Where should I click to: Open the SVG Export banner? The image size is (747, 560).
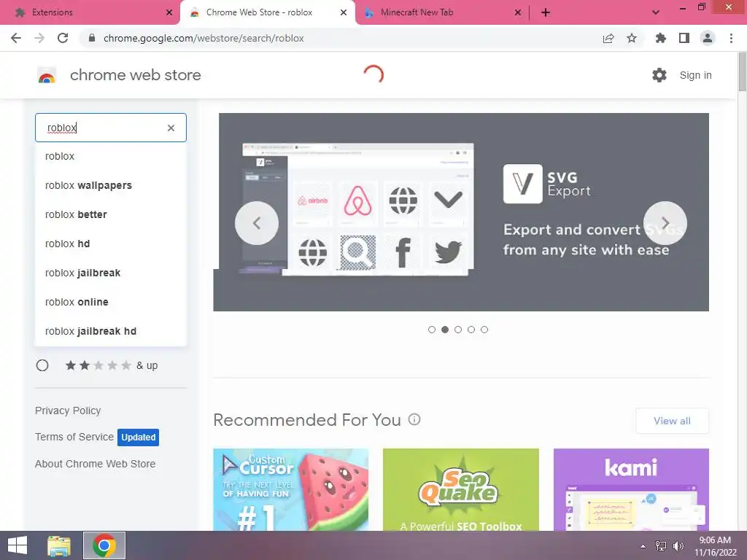[461, 212]
